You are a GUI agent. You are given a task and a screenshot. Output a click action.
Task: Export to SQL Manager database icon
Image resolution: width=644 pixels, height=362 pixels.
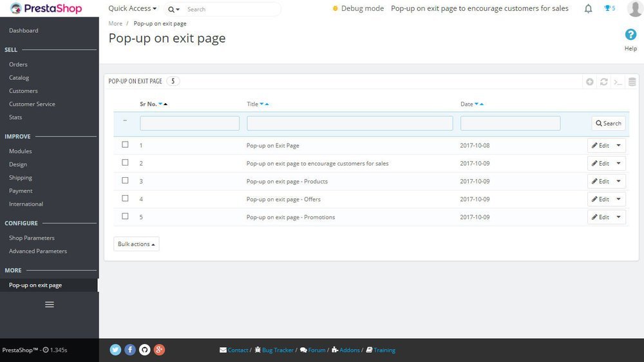click(x=632, y=82)
